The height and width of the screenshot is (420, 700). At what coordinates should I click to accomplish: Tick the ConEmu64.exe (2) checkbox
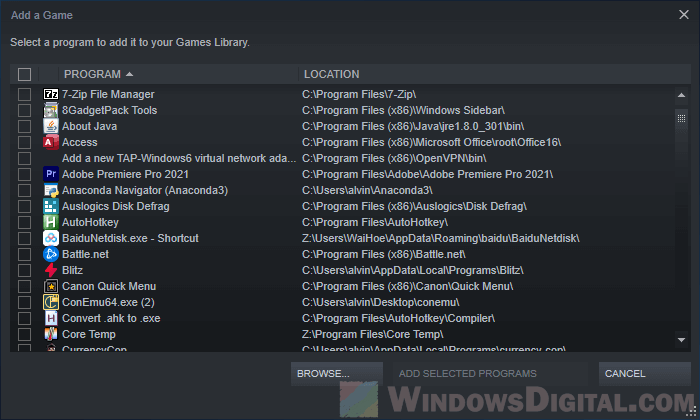click(x=25, y=302)
